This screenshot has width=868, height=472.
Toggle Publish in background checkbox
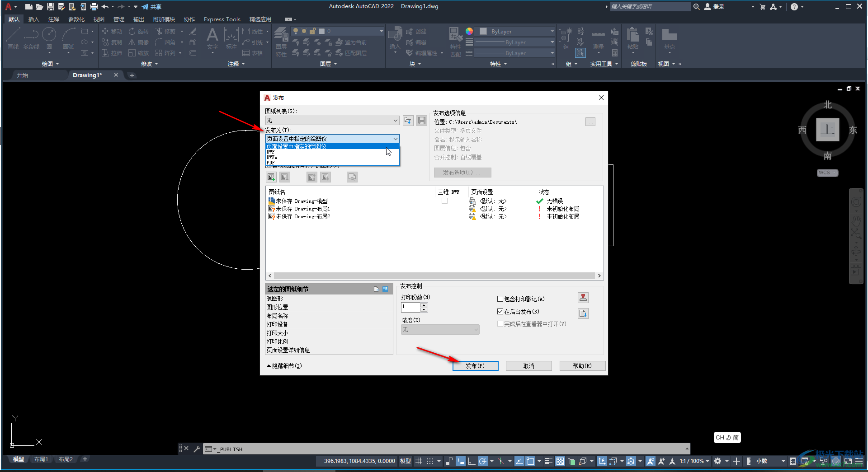(500, 312)
